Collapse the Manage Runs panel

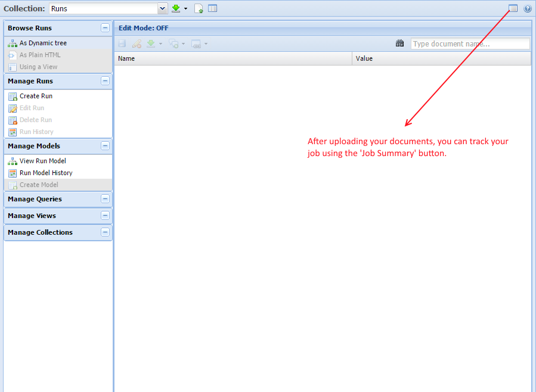click(x=106, y=81)
